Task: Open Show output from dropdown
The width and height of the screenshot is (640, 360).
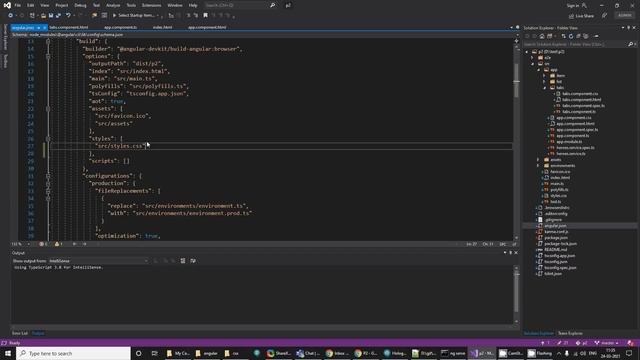Action: (x=98, y=260)
